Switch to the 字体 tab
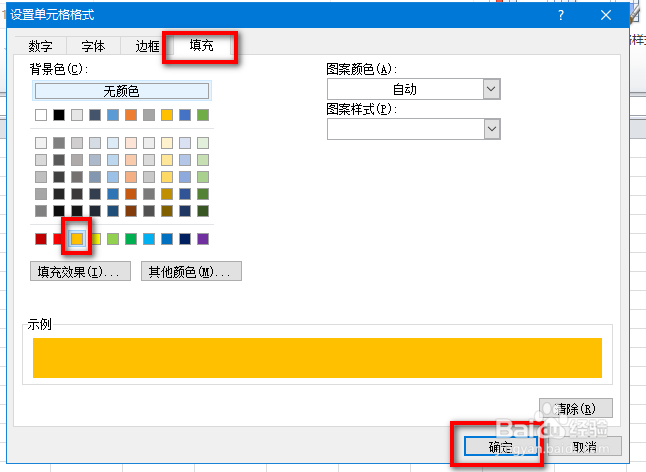Screen dimensions: 646x472 [93, 46]
